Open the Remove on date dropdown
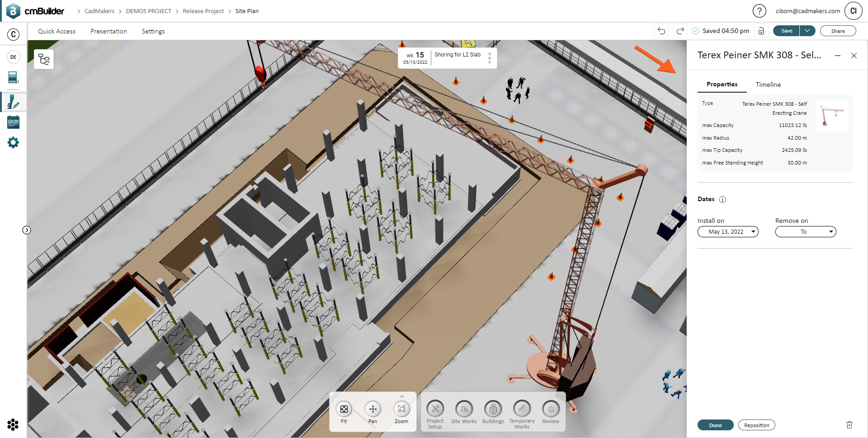This screenshot has height=438, width=868. coord(806,232)
